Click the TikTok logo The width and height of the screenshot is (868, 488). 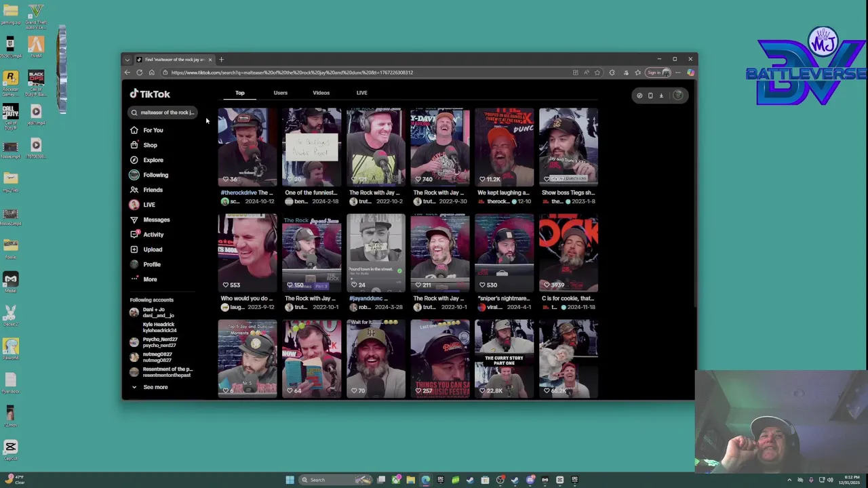pyautogui.click(x=150, y=94)
